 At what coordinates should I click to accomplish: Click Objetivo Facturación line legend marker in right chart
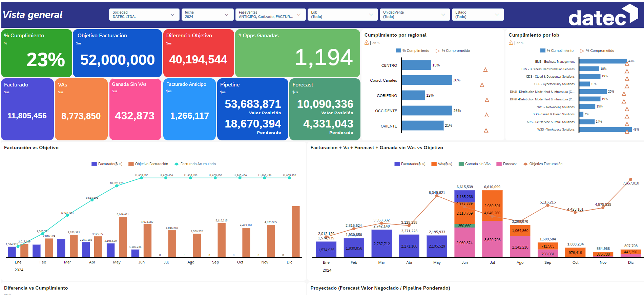(525, 164)
